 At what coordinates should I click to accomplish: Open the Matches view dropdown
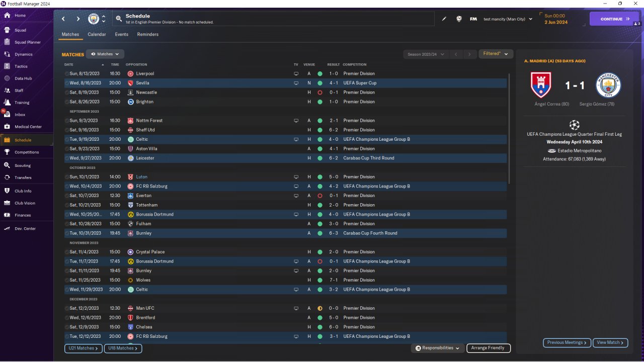coord(105,54)
